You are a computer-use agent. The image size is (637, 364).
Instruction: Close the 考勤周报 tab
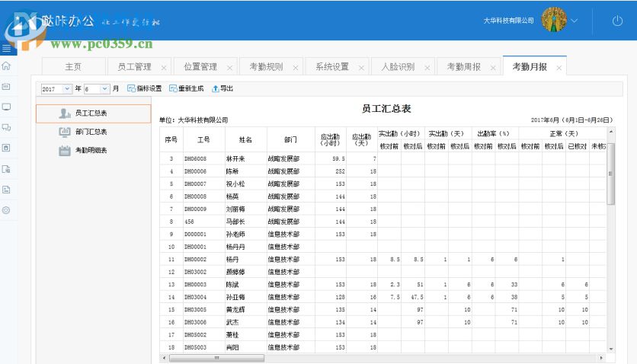pos(493,68)
